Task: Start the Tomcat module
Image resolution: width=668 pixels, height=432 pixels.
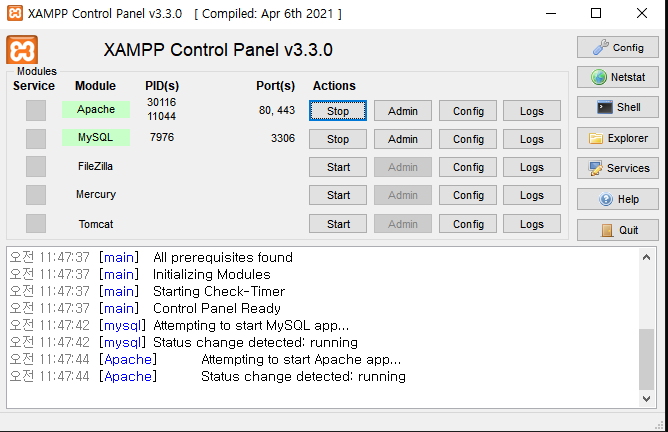Action: point(338,224)
